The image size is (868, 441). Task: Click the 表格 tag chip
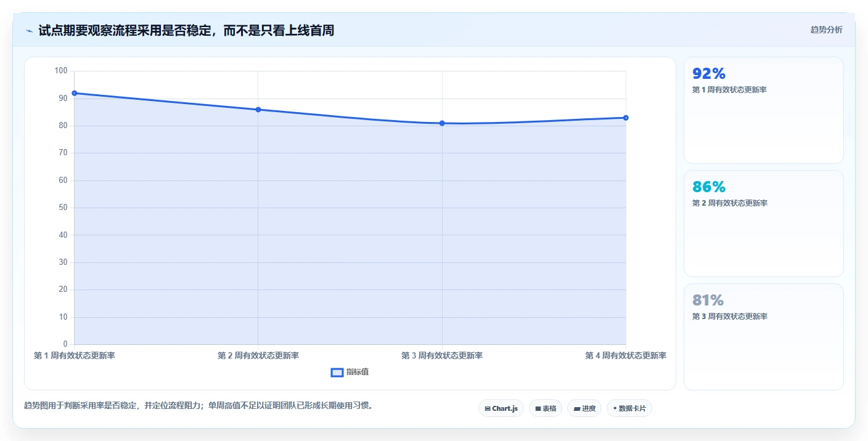pos(546,408)
